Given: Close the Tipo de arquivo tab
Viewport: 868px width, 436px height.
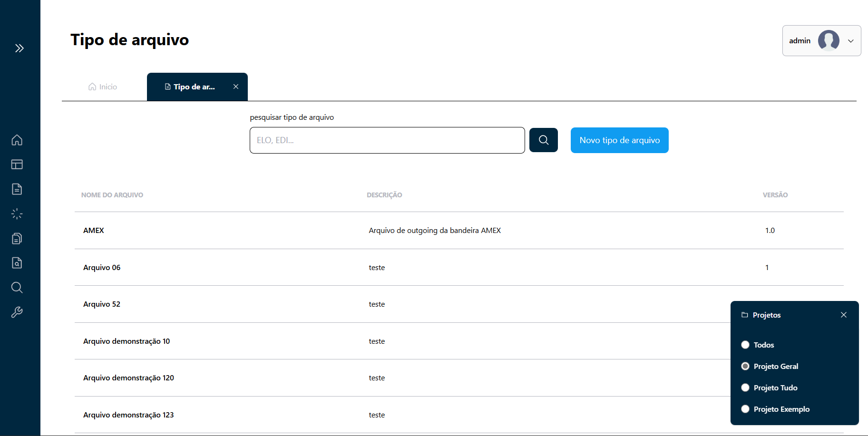Looking at the screenshot, I should coord(236,87).
